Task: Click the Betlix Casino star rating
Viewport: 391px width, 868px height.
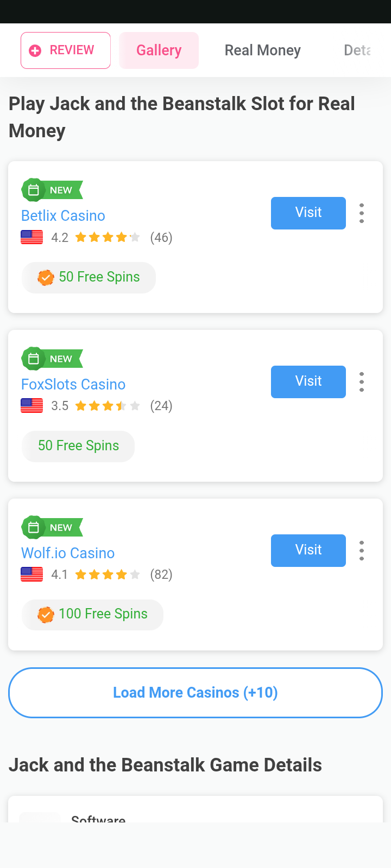Action: click(108, 238)
